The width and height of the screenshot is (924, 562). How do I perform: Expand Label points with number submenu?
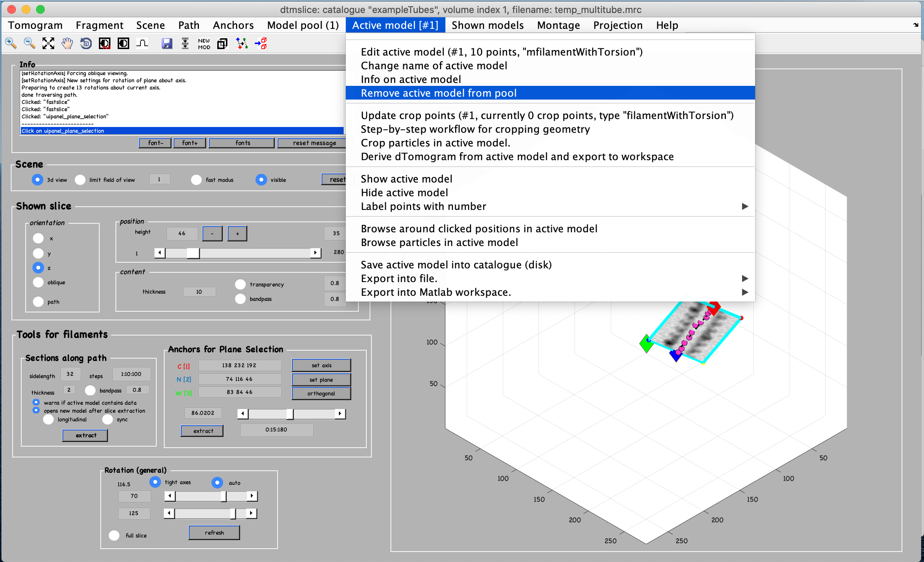point(550,206)
